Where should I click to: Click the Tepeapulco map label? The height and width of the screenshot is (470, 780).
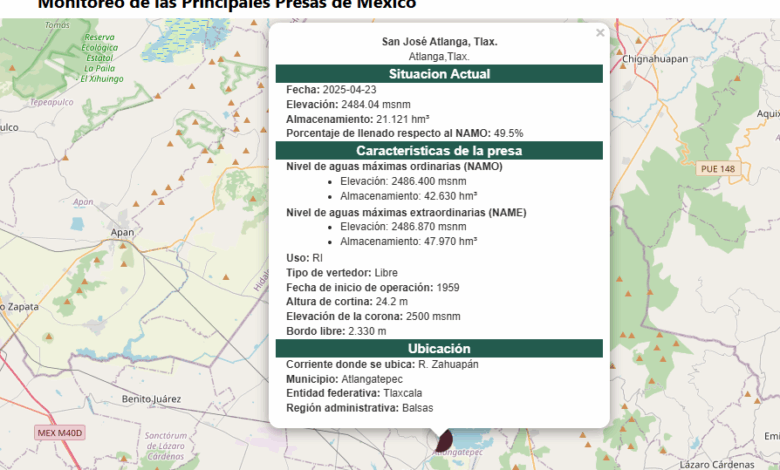pyautogui.click(x=53, y=102)
